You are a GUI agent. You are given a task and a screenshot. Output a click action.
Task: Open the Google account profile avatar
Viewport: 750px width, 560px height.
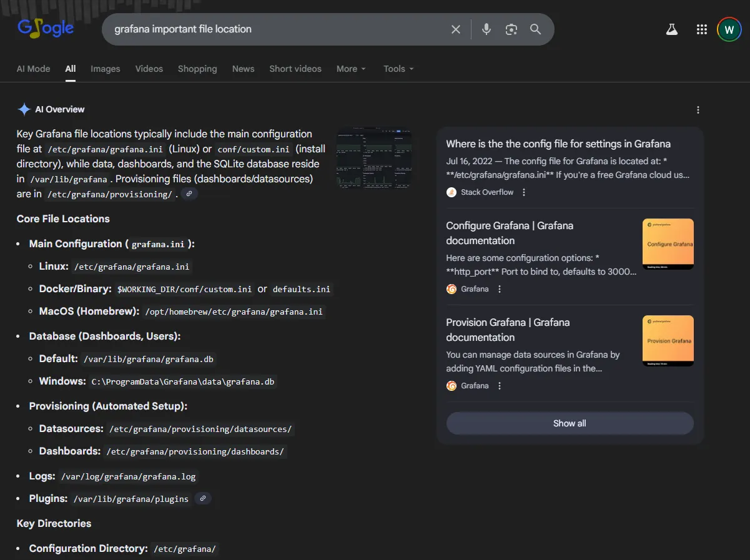(729, 29)
